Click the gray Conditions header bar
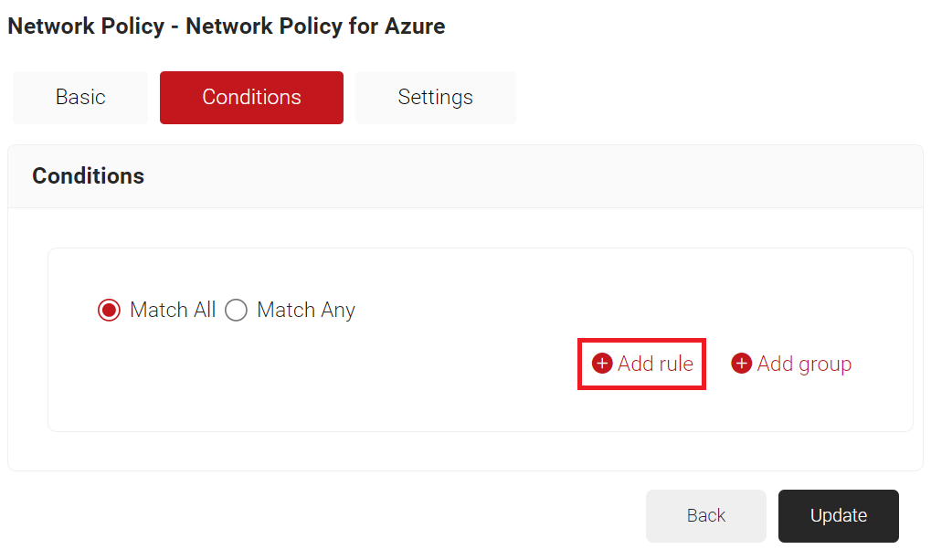The image size is (931, 560). (x=548, y=176)
